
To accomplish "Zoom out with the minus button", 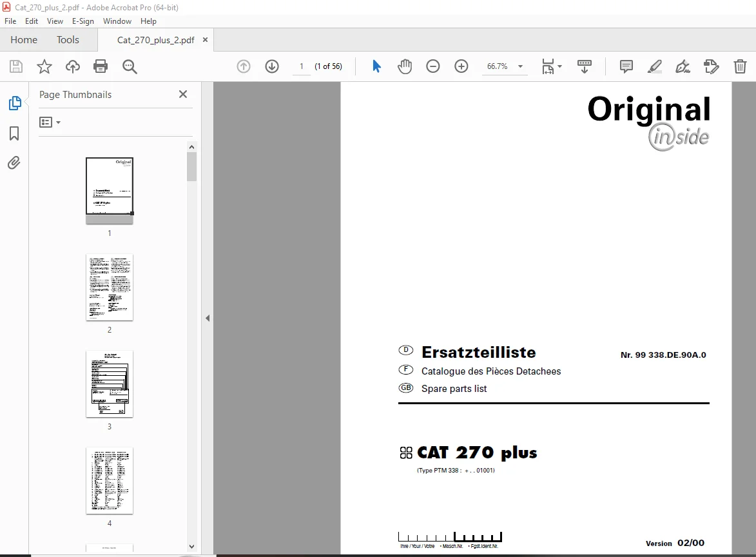I will coord(433,66).
